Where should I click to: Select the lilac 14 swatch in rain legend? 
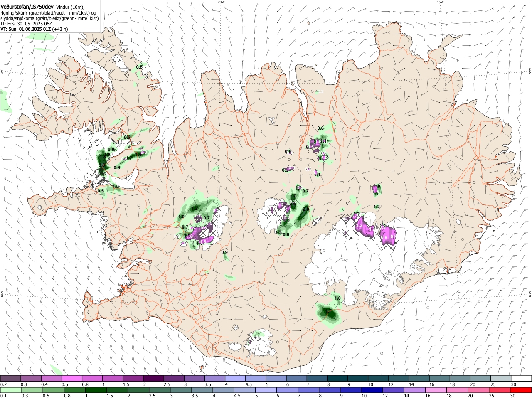(x=414, y=390)
